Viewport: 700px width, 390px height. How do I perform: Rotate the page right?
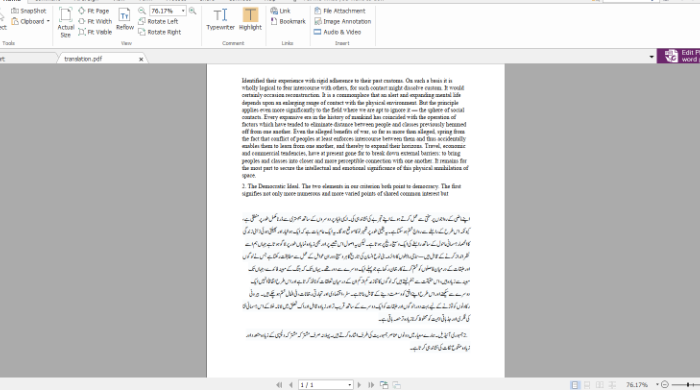[159, 32]
